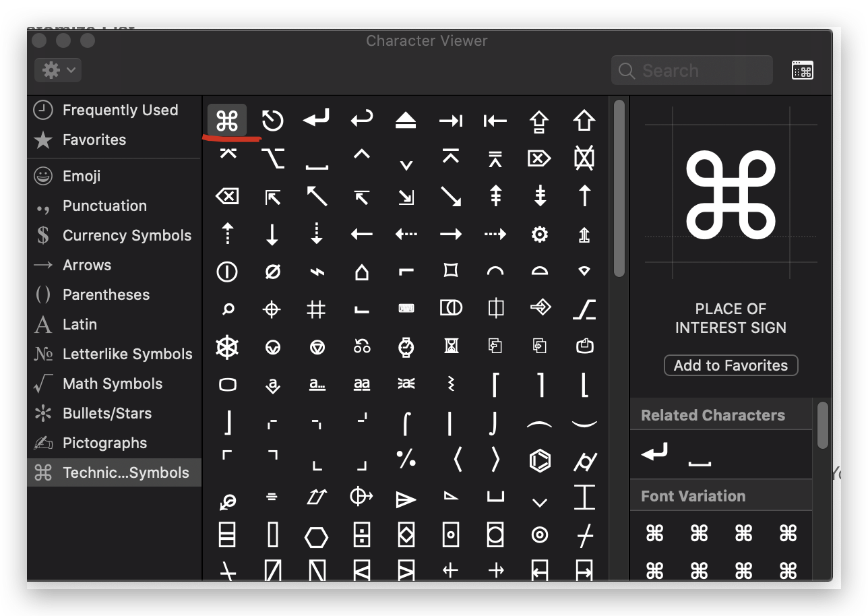This screenshot has height=616, width=868.
Task: Select the erase-to-the-left delete symbol
Action: coord(227,196)
